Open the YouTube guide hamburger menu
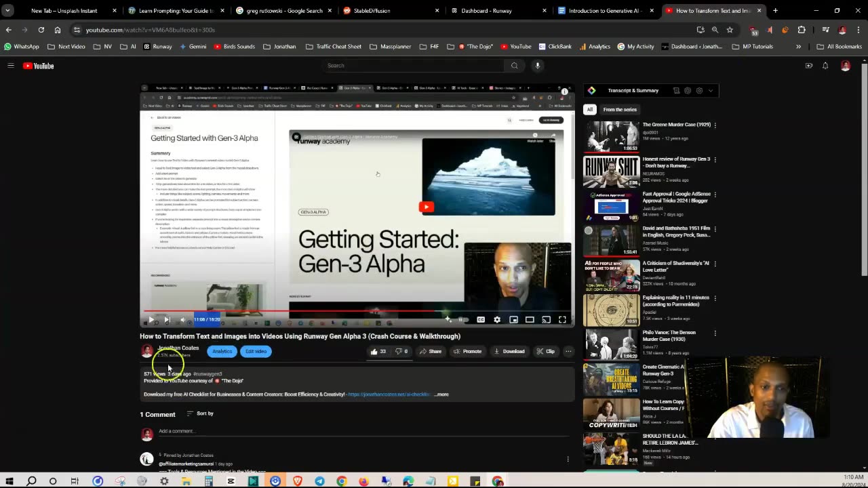This screenshot has height=488, width=868. 11,66
